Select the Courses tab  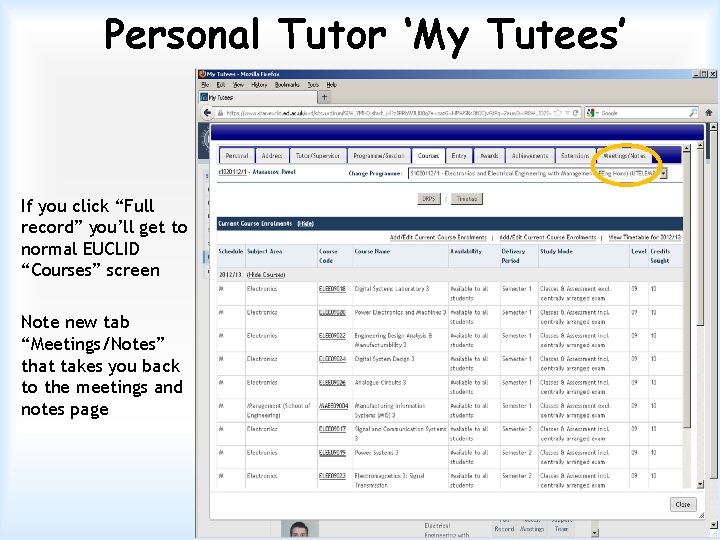pyautogui.click(x=428, y=156)
